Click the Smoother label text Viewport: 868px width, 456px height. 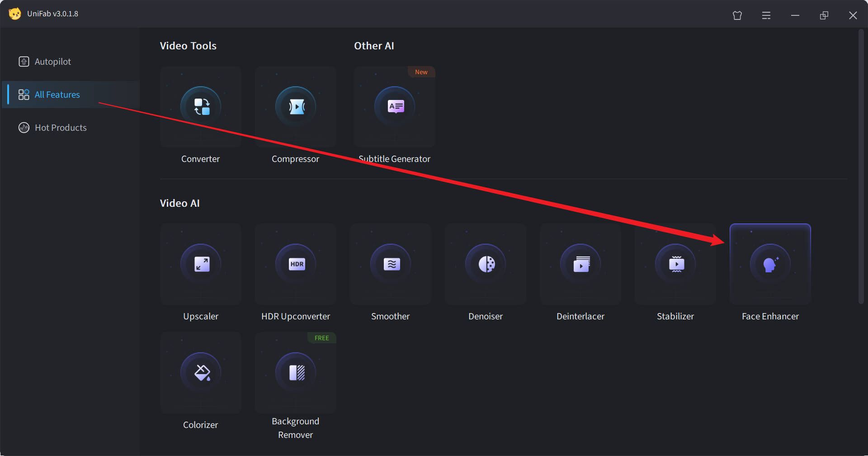[391, 316]
